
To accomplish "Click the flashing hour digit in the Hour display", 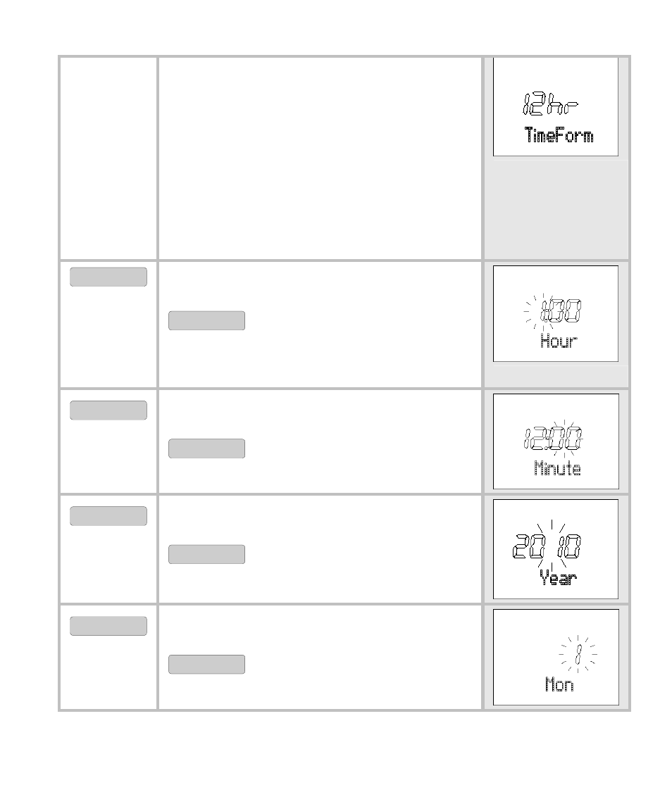I will click(x=545, y=311).
